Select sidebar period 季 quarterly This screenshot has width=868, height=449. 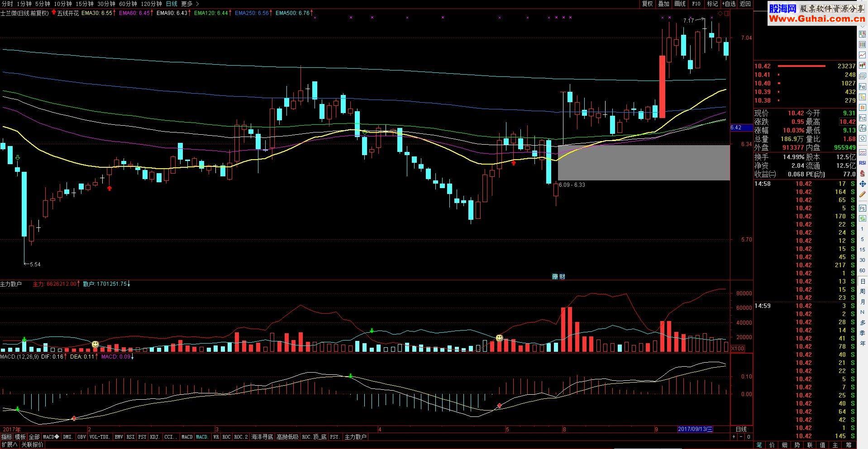(x=863, y=333)
